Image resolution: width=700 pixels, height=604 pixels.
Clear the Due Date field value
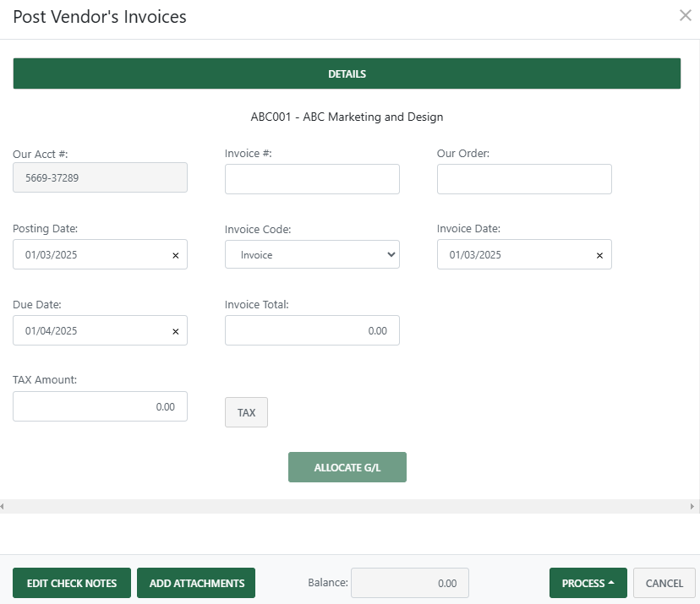[x=175, y=330]
